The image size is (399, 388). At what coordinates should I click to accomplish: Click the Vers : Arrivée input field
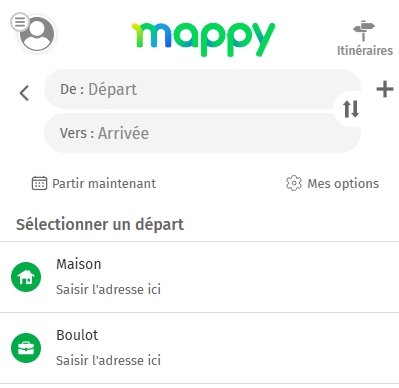(x=202, y=133)
